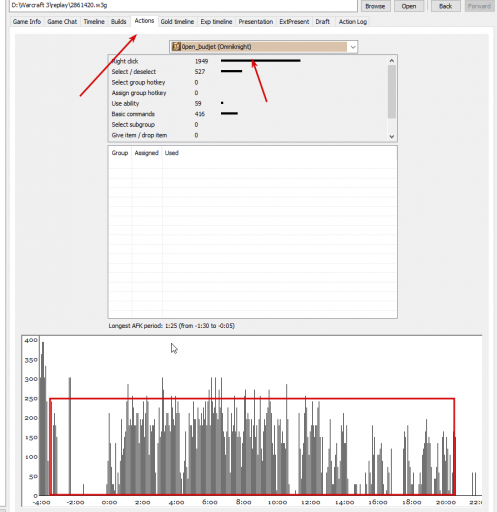Click the Group column header
The height and width of the screenshot is (512, 497).
pyautogui.click(x=120, y=153)
